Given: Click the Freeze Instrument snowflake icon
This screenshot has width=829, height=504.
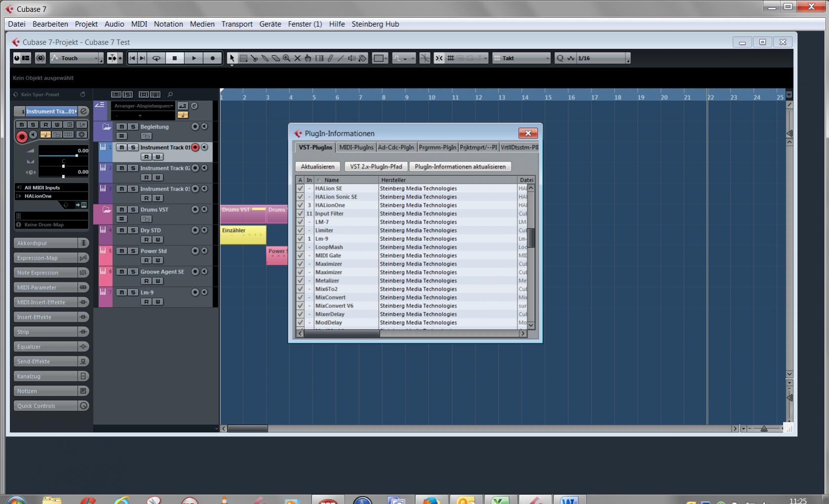Looking at the screenshot, I should pos(82,134).
